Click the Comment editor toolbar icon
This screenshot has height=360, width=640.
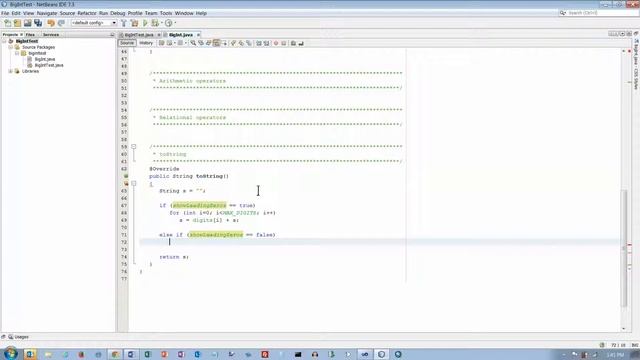[x=293, y=43]
